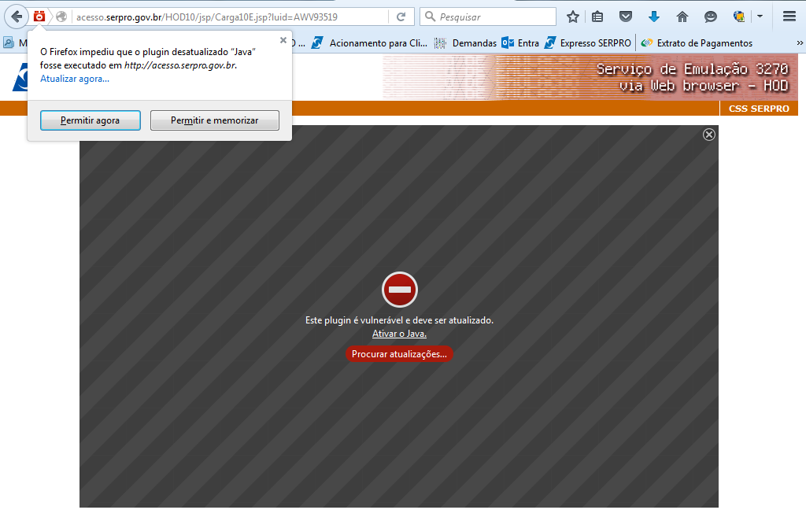
Task: Click the Ativar o Java link
Action: click(399, 334)
